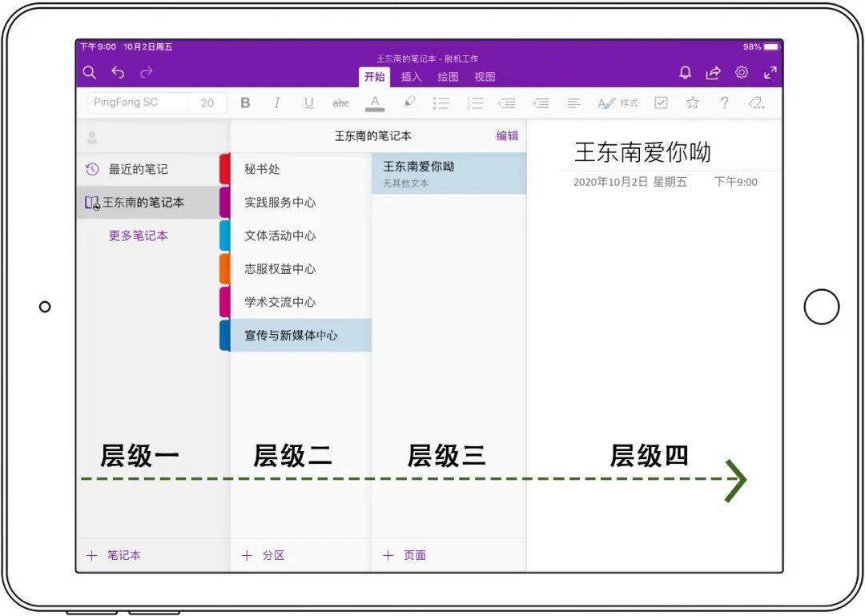Insert a numbered list
Image resolution: width=865 pixels, height=616 pixels.
(x=474, y=103)
